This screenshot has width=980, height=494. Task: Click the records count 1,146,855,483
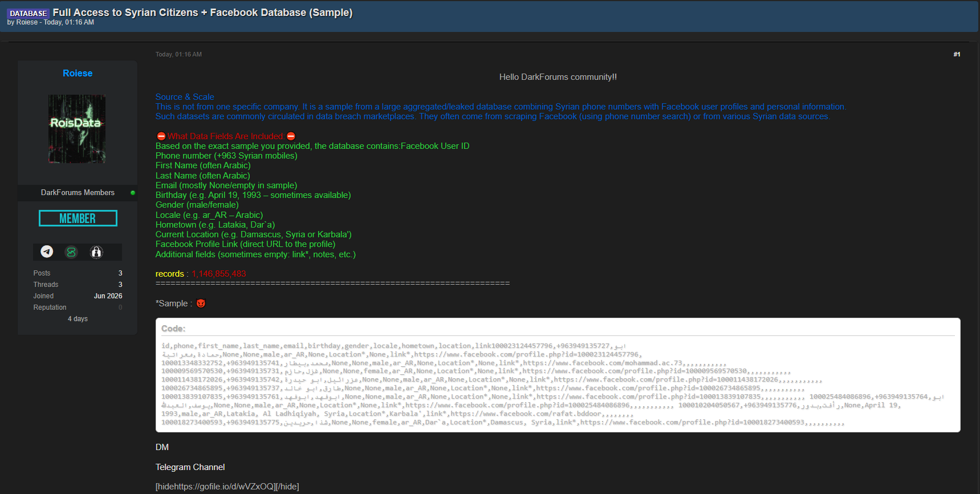219,274
